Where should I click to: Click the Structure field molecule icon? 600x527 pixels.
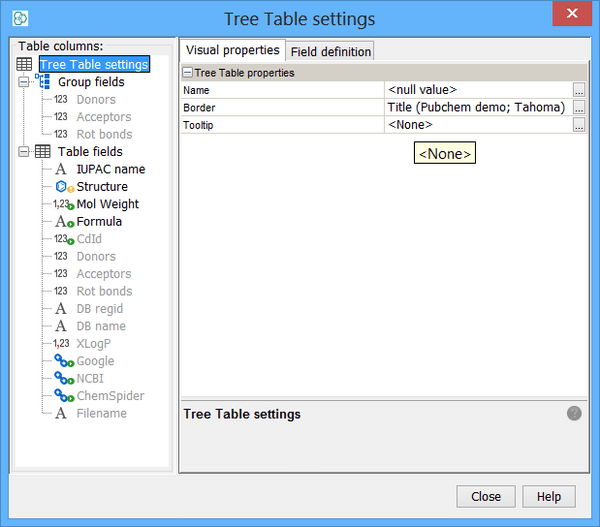(x=63, y=187)
